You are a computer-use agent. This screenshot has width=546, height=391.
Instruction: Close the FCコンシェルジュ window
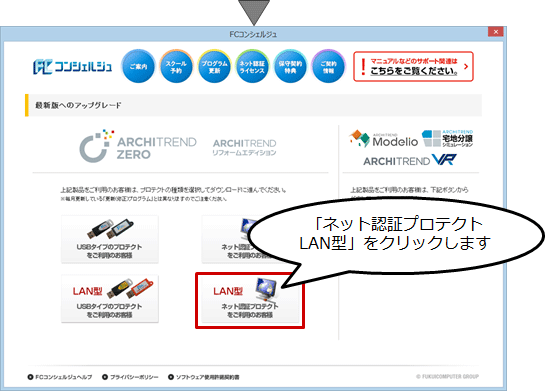point(496,32)
